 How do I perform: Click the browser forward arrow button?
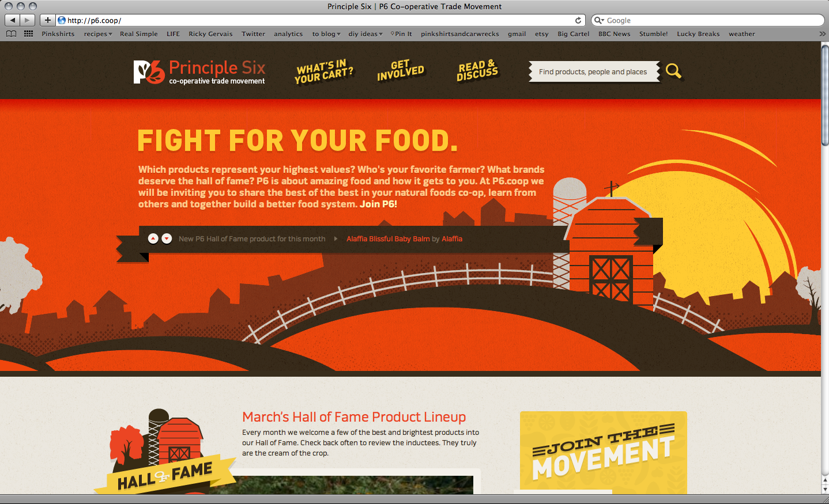27,20
